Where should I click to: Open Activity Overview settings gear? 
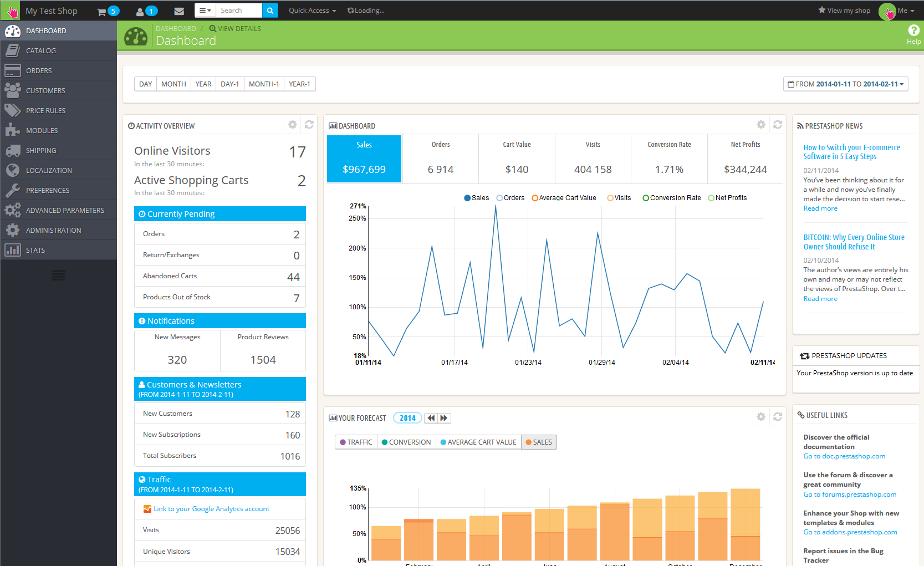(293, 125)
